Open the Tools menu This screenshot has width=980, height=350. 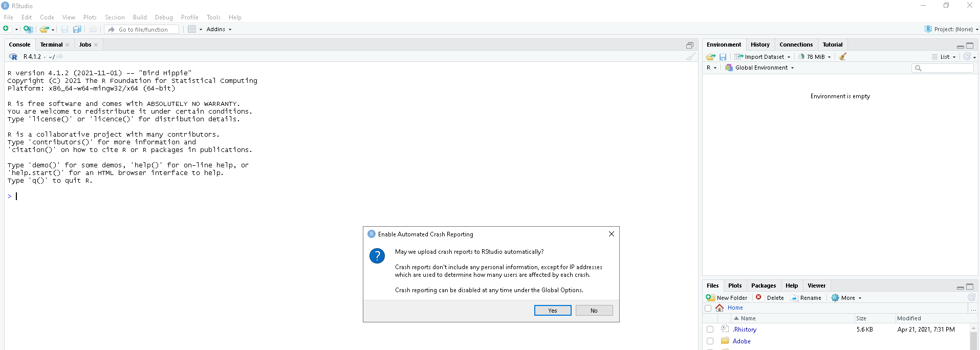(213, 17)
